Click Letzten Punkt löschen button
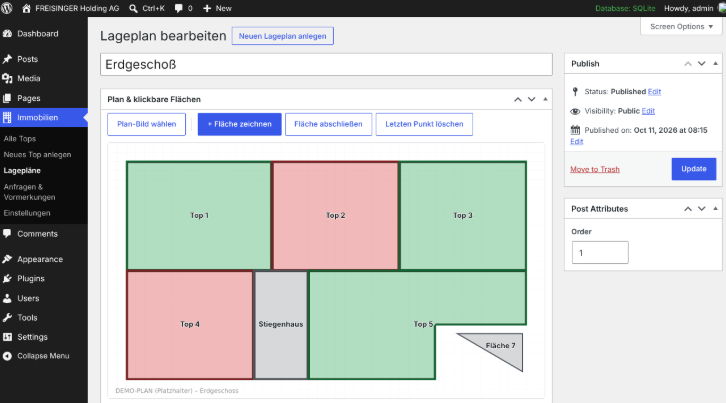 [x=424, y=124]
